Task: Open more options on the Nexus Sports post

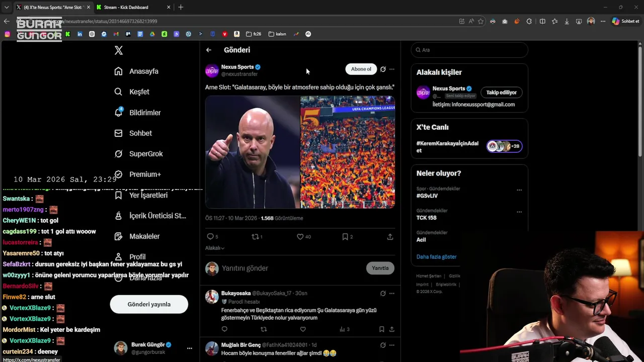Action: point(392,69)
